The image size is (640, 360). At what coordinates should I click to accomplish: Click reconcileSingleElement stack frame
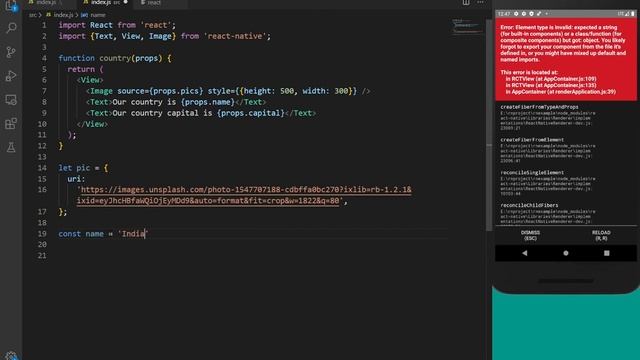click(548, 183)
